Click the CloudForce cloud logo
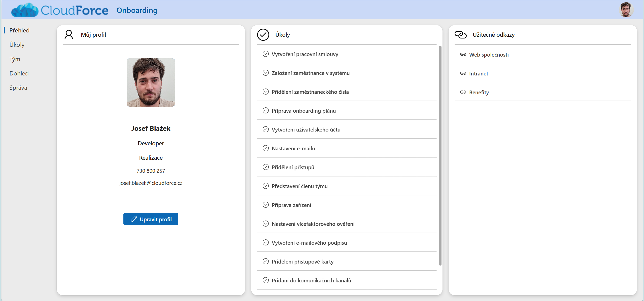 click(25, 10)
